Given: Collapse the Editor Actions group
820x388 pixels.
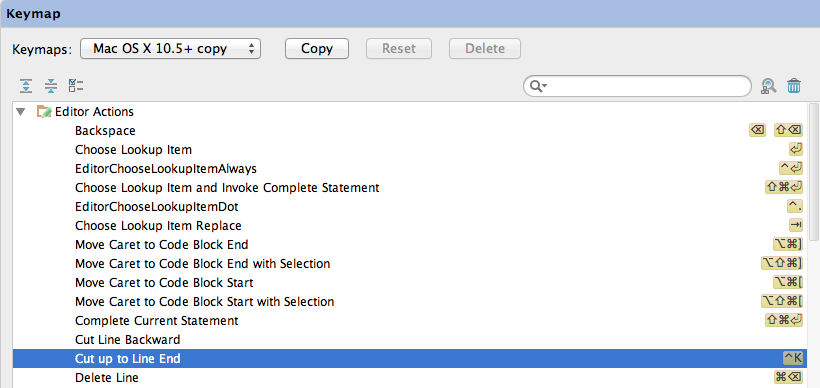Looking at the screenshot, I should coord(20,111).
